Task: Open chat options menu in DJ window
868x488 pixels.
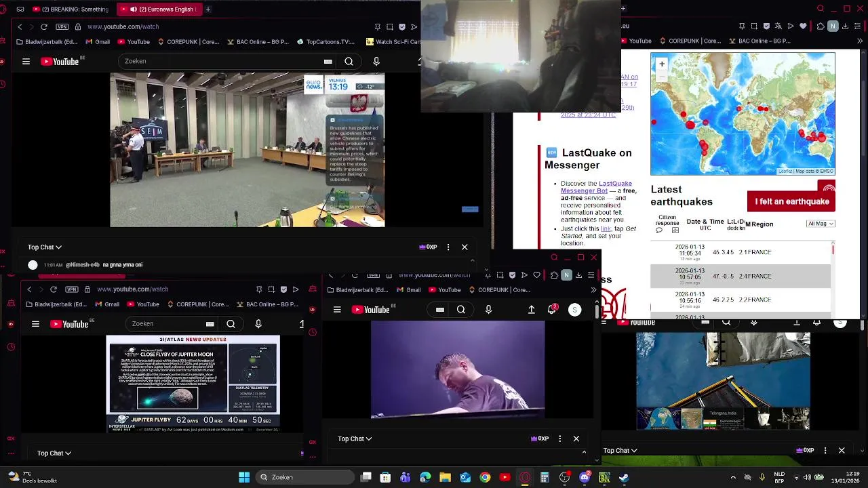Action: (559, 439)
